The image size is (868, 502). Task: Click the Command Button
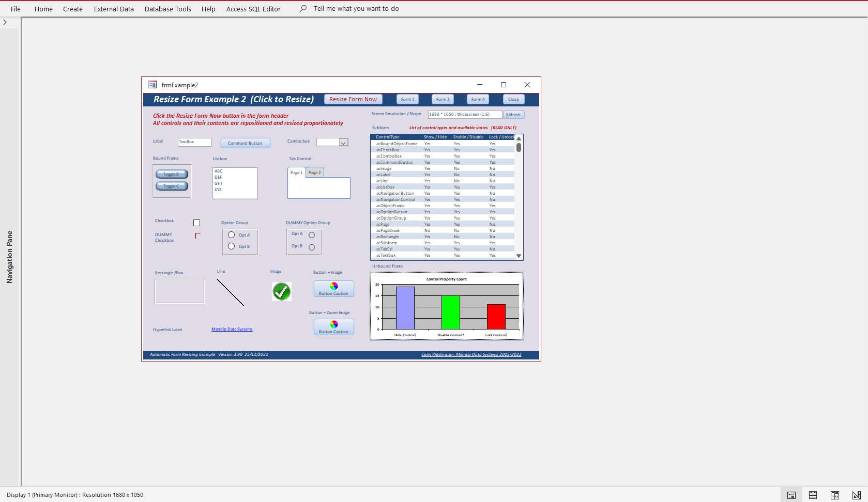pyautogui.click(x=246, y=143)
